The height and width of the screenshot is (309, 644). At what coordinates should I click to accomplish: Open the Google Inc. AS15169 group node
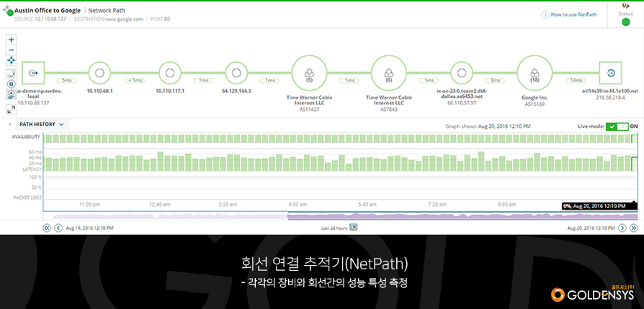pos(535,73)
